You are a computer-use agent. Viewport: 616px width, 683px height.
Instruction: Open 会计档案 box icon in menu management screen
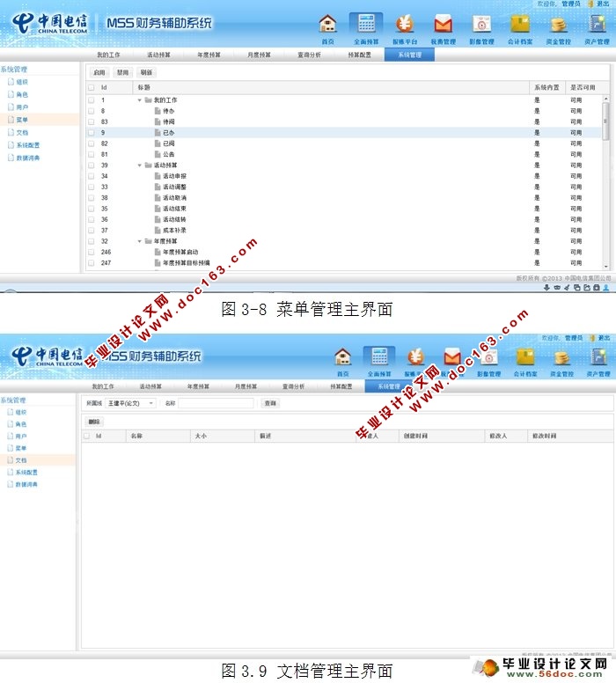point(520,24)
